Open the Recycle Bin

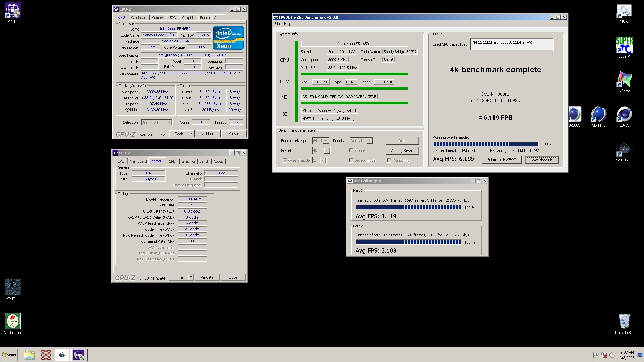tap(624, 324)
